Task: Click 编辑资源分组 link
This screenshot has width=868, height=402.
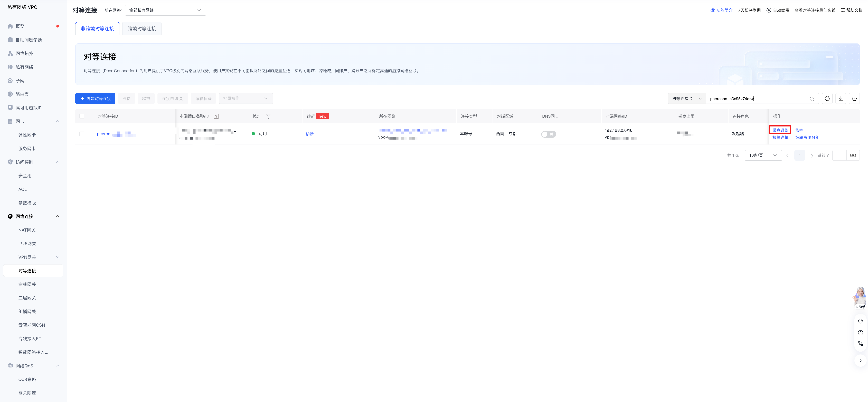Action: pyautogui.click(x=807, y=138)
